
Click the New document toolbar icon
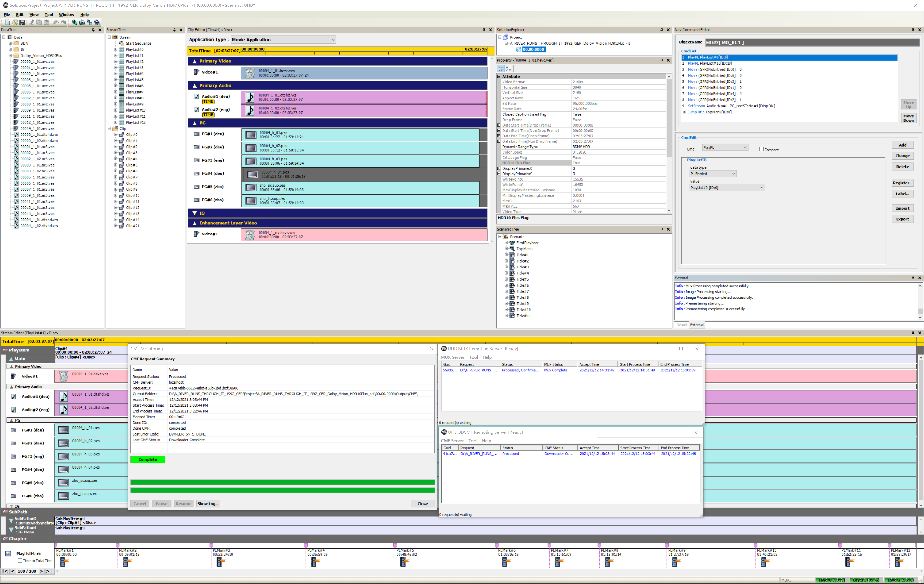point(7,23)
